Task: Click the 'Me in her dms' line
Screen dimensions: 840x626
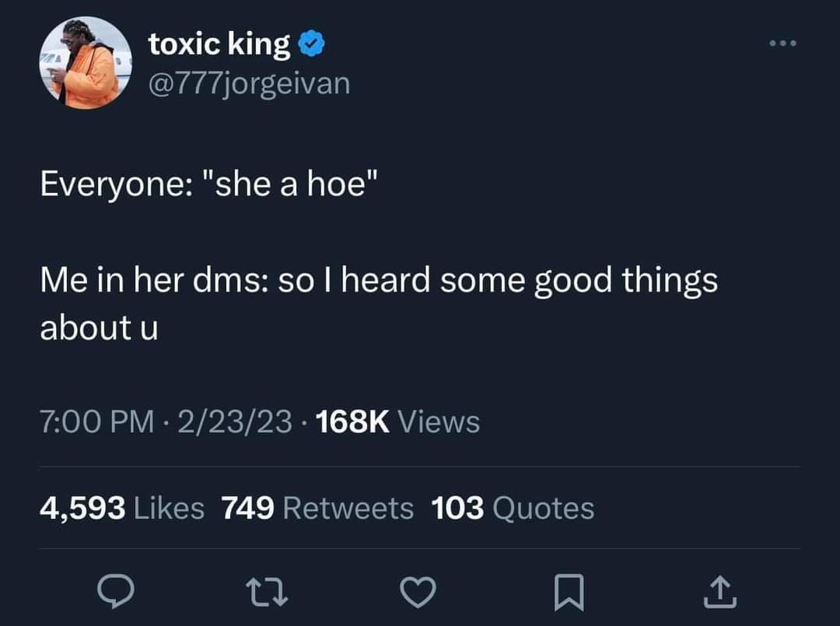Action: (379, 281)
